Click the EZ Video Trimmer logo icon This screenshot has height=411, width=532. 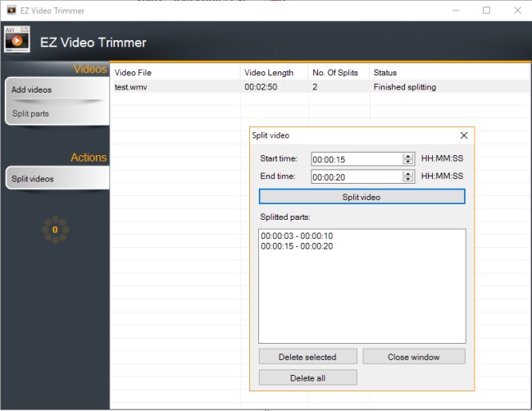click(17, 39)
